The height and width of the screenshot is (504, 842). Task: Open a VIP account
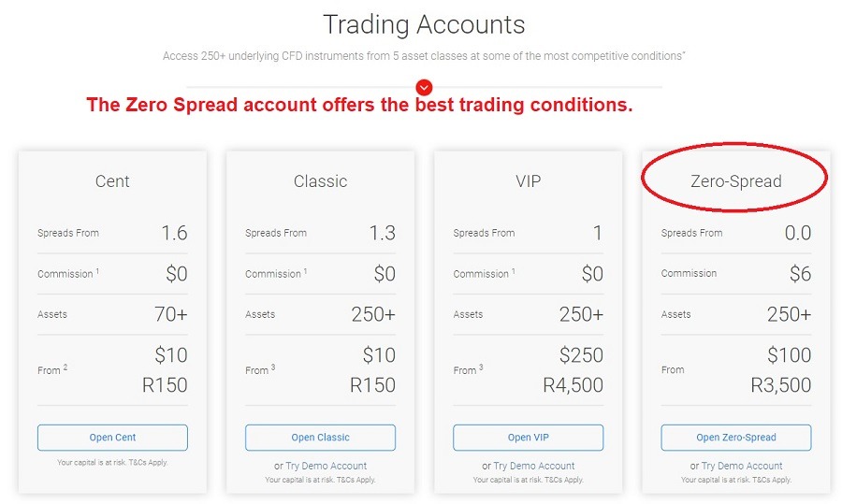pyautogui.click(x=528, y=438)
